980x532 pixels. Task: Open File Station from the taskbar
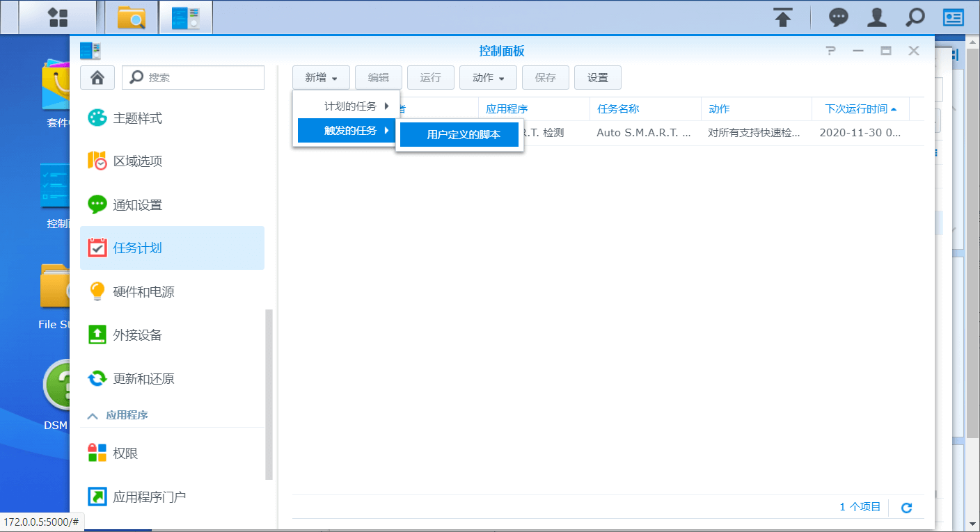129,17
